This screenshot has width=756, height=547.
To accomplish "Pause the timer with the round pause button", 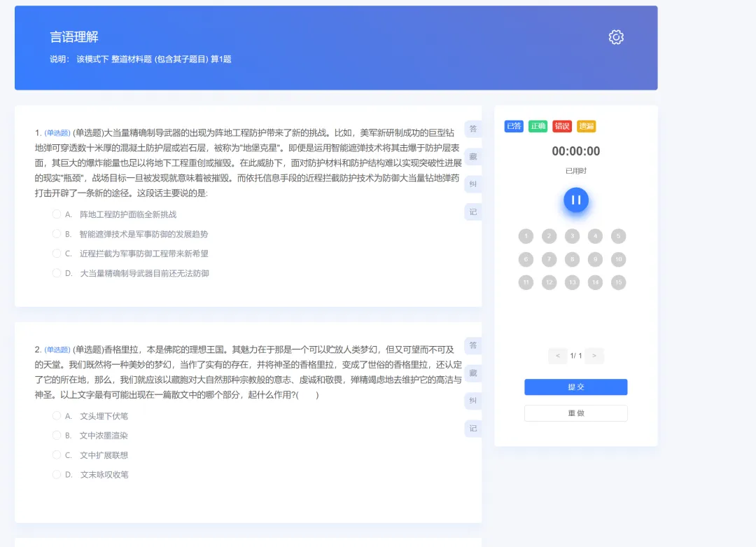I will (x=575, y=200).
